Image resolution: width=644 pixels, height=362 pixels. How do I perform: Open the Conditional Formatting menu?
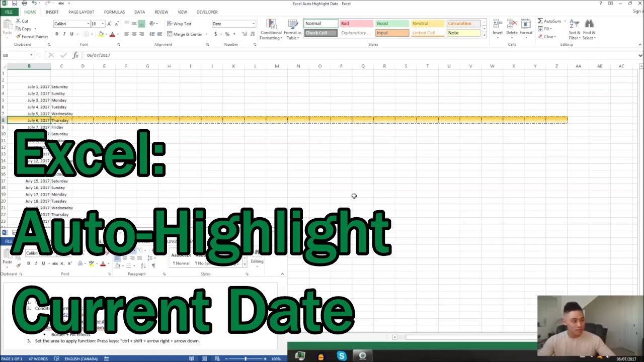click(x=271, y=30)
